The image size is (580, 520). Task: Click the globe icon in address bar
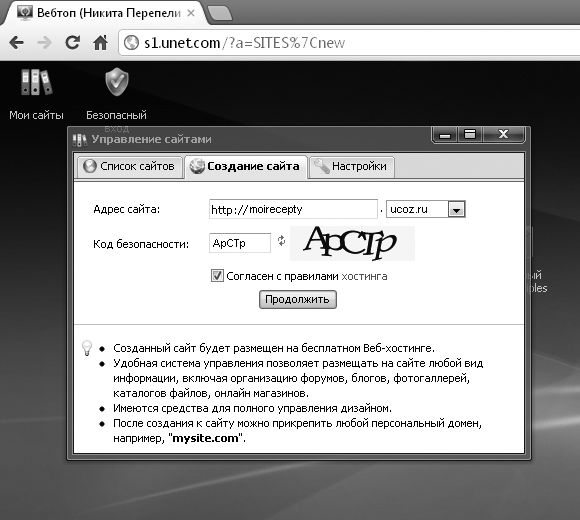(x=131, y=43)
